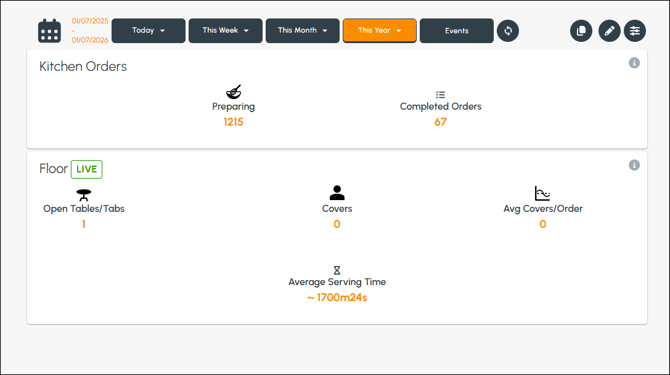
Task: Open the This Year dropdown
Action: 379,31
